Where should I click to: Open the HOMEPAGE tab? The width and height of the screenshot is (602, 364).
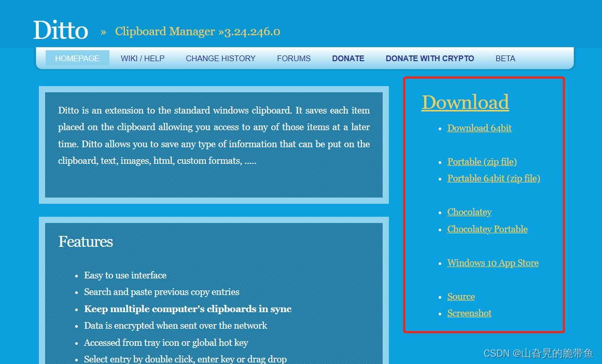pyautogui.click(x=77, y=59)
